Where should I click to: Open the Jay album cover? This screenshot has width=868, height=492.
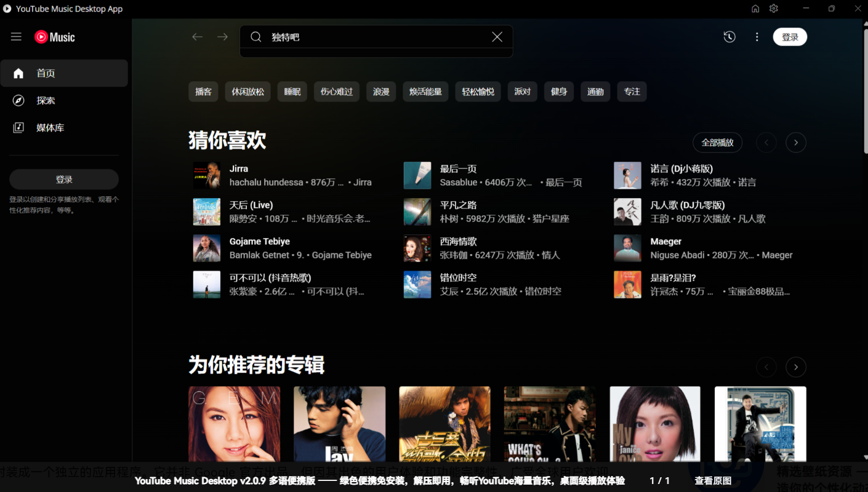tap(340, 424)
